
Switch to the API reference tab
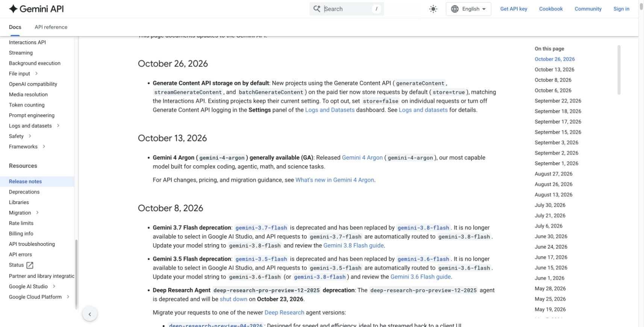[51, 27]
